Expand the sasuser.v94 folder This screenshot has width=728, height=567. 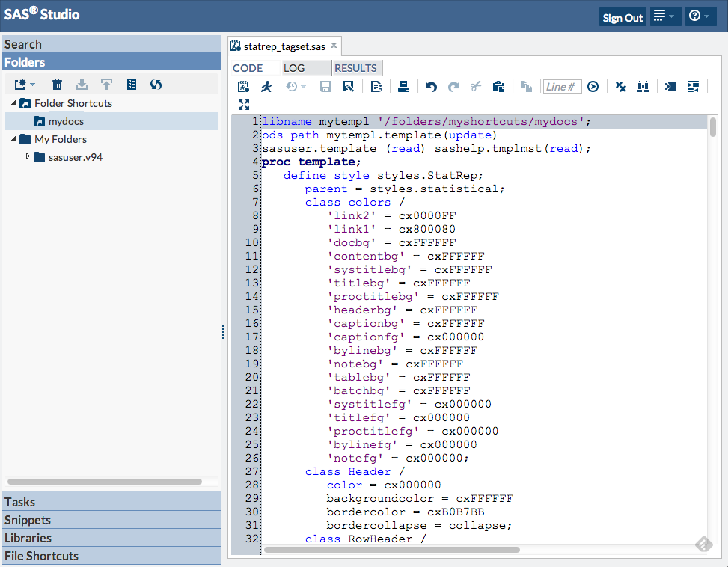pyautogui.click(x=28, y=157)
